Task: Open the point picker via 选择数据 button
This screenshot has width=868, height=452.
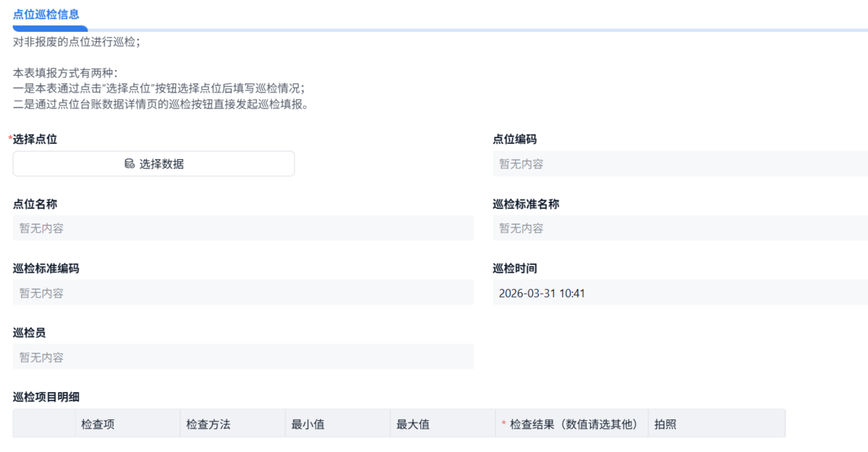Action: click(x=153, y=163)
